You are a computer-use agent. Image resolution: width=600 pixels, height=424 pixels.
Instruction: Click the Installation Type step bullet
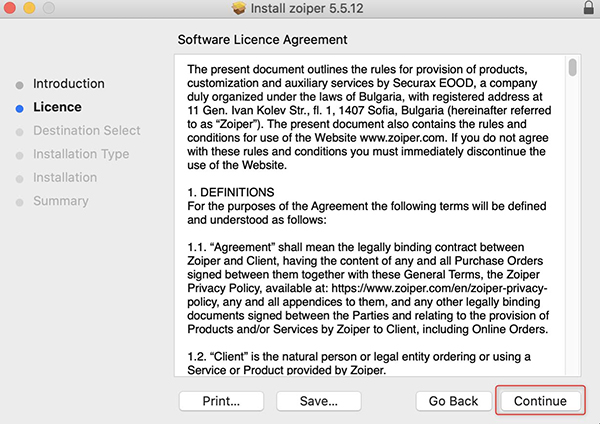(20, 155)
